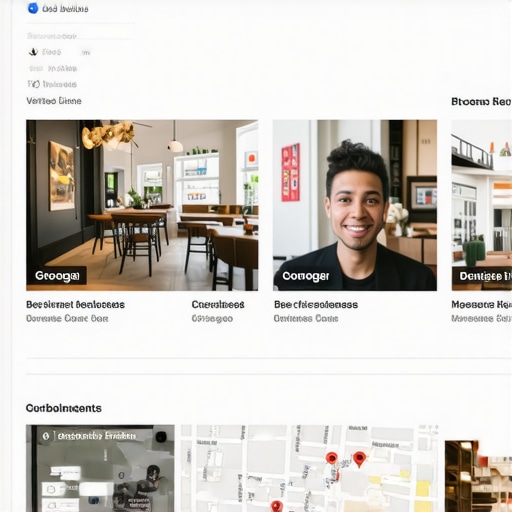The image size is (512, 512).
Task: Click the black square icon atop the dark thumbnail
Action: pyautogui.click(x=161, y=436)
